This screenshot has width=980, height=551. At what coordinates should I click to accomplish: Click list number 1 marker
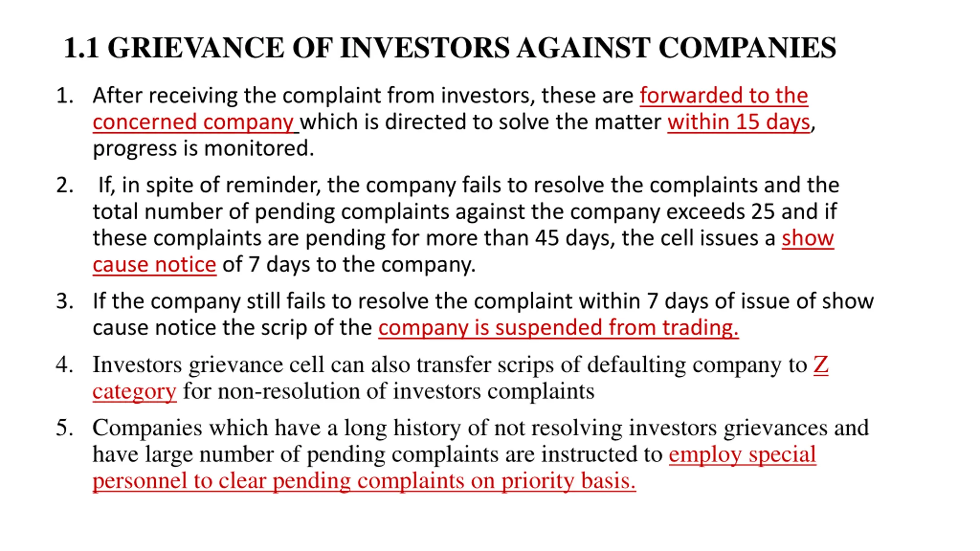click(65, 96)
